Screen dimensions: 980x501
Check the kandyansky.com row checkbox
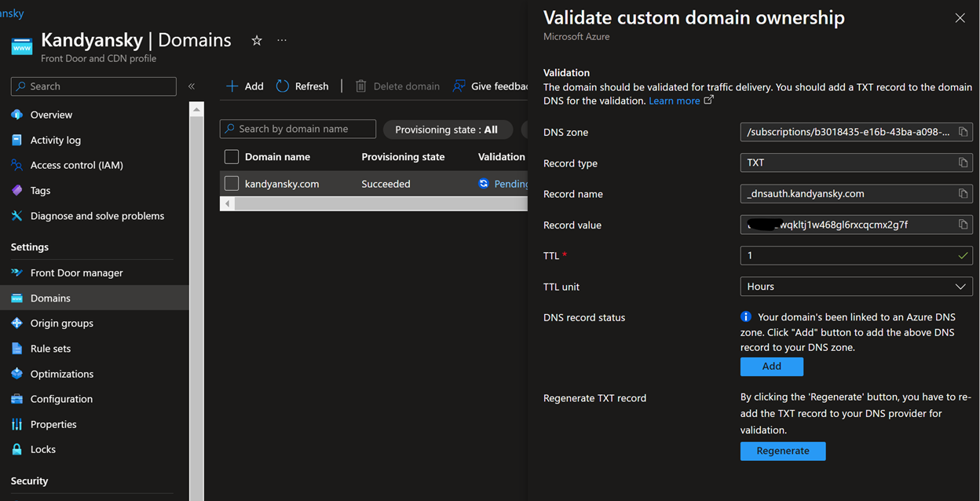click(232, 184)
